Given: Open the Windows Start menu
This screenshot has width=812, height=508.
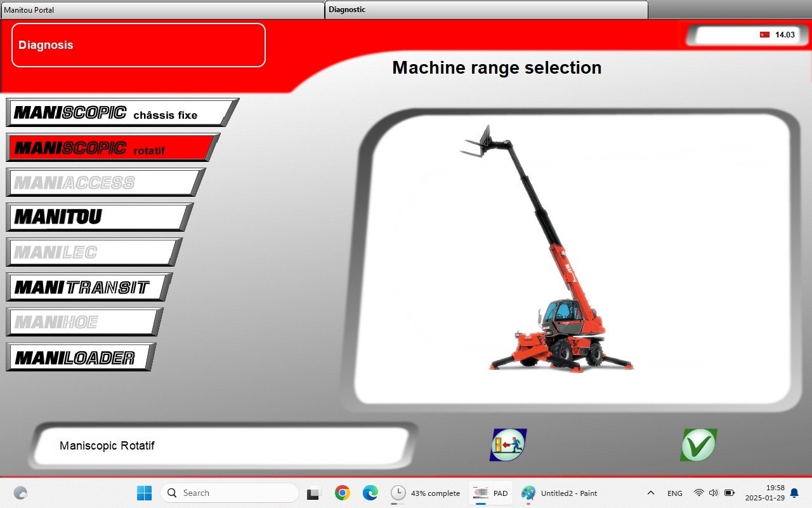Looking at the screenshot, I should (x=145, y=493).
